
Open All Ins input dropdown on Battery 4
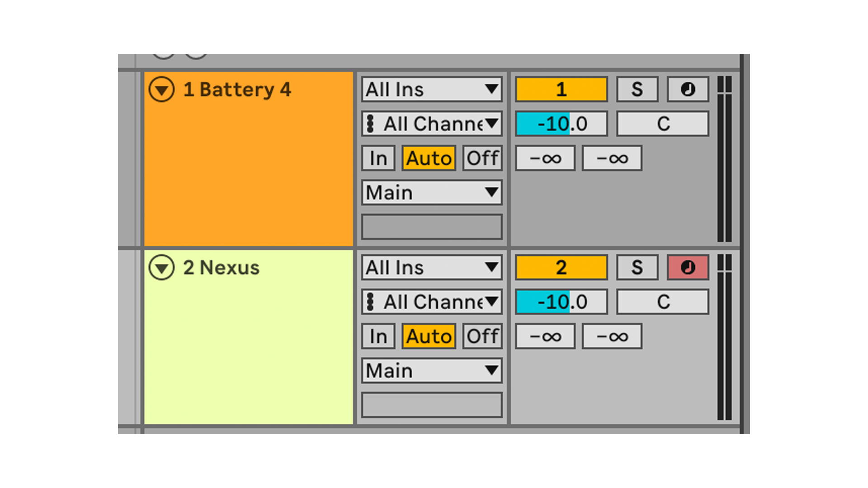(x=432, y=89)
